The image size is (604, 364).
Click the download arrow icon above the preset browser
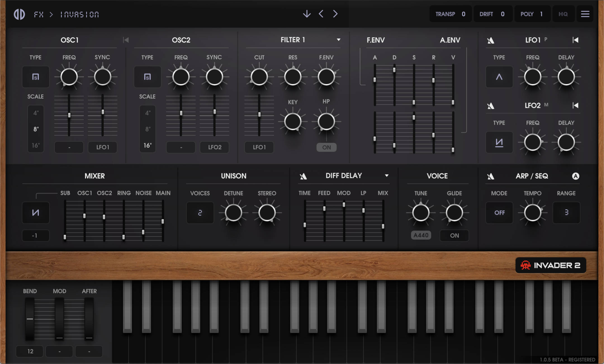click(x=307, y=14)
